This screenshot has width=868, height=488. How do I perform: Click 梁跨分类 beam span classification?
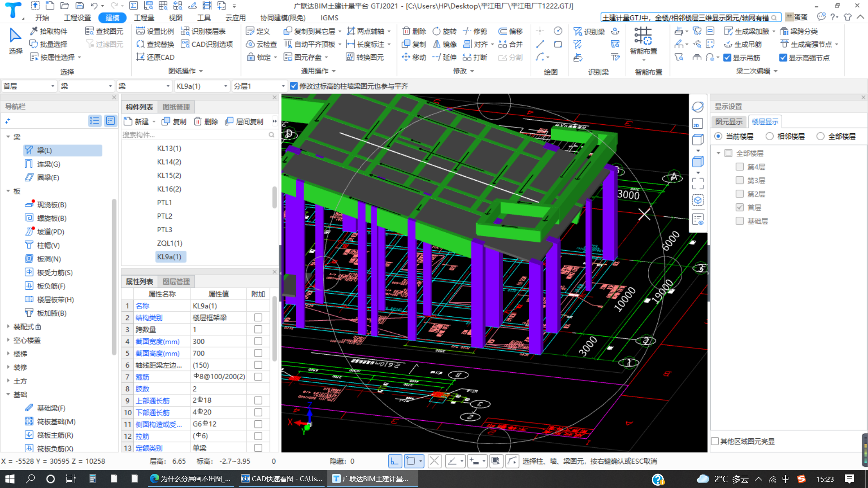pos(799,31)
